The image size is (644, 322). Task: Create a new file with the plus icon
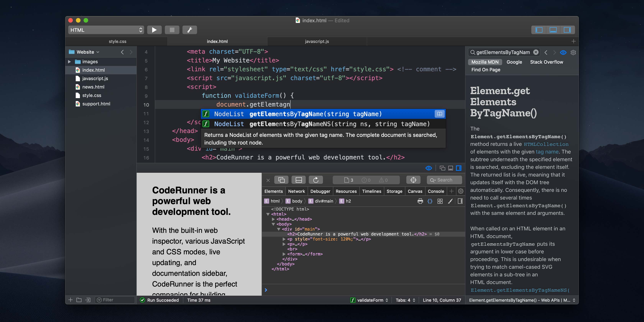tap(70, 300)
